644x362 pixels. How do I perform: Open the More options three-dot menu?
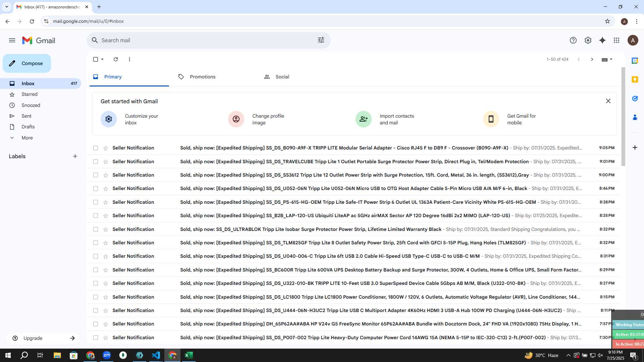pyautogui.click(x=129, y=59)
